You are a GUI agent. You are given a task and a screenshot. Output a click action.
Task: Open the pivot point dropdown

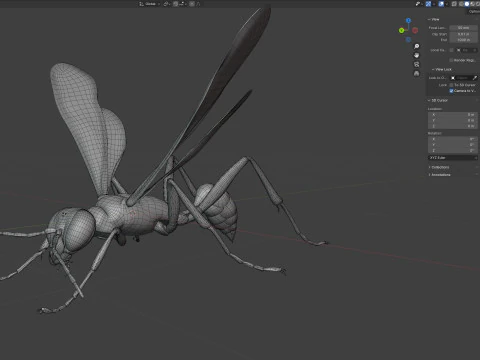[x=167, y=4]
